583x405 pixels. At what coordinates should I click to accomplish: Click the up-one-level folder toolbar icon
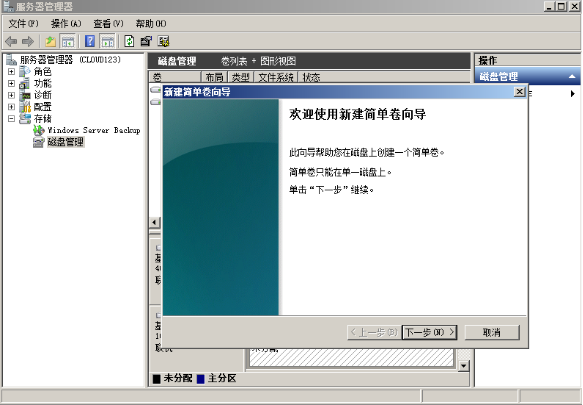point(51,41)
